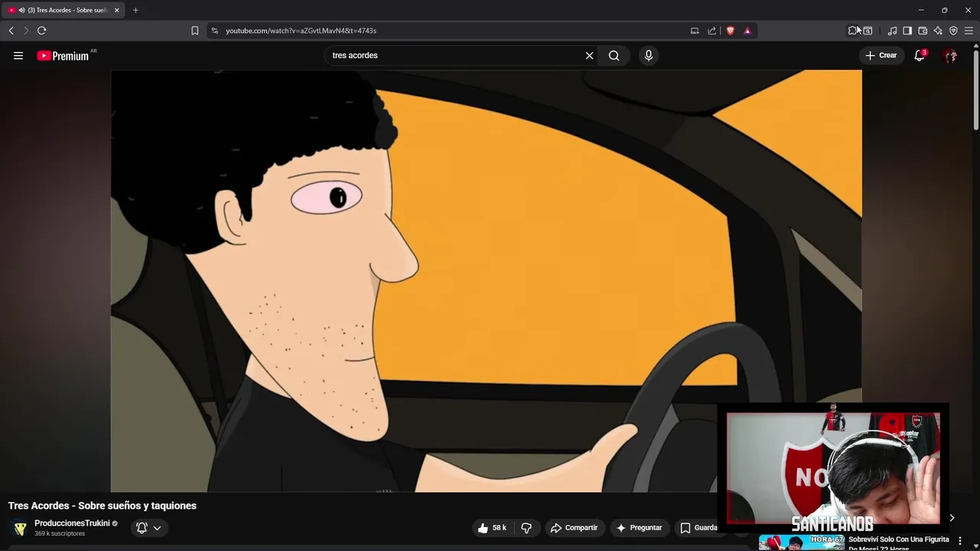Click the next chevron beside action buttons
Screen dimensions: 980x551
tap(952, 518)
